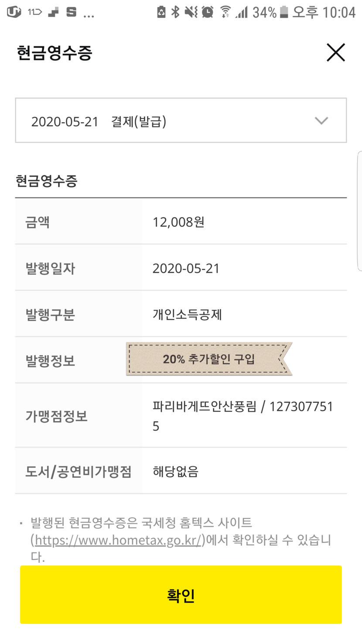Viewport: 362px width, 644px height.
Task: Tap the alarm clock status icon
Action: pos(208,12)
